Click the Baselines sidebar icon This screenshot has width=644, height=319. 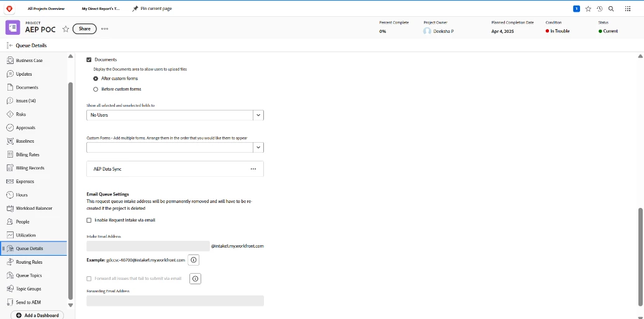pyautogui.click(x=11, y=141)
